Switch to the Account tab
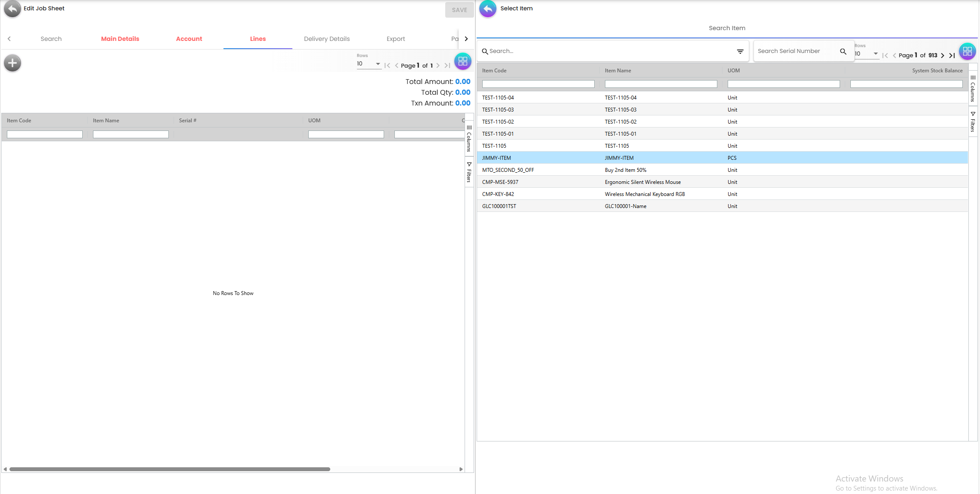This screenshot has width=980, height=494. 189,39
